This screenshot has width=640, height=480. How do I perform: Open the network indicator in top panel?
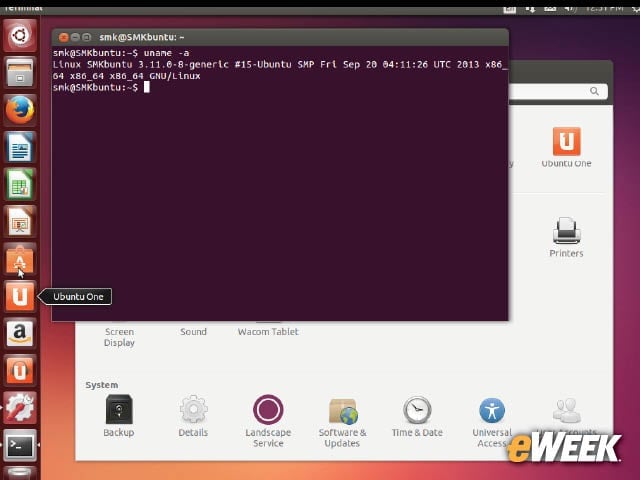[x=530, y=9]
